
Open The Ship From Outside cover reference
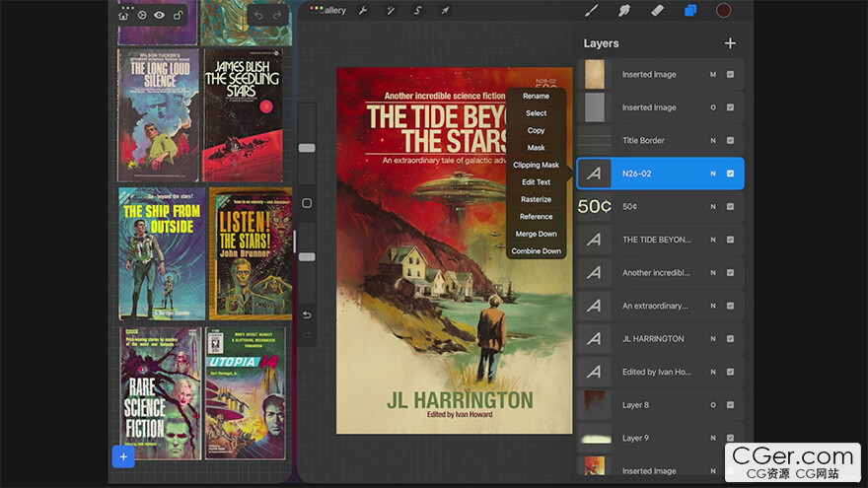[162, 253]
